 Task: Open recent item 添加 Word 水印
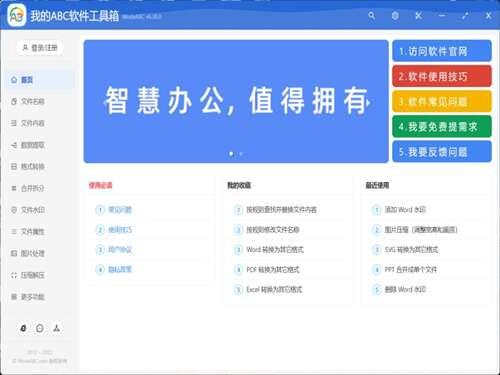coord(405,210)
